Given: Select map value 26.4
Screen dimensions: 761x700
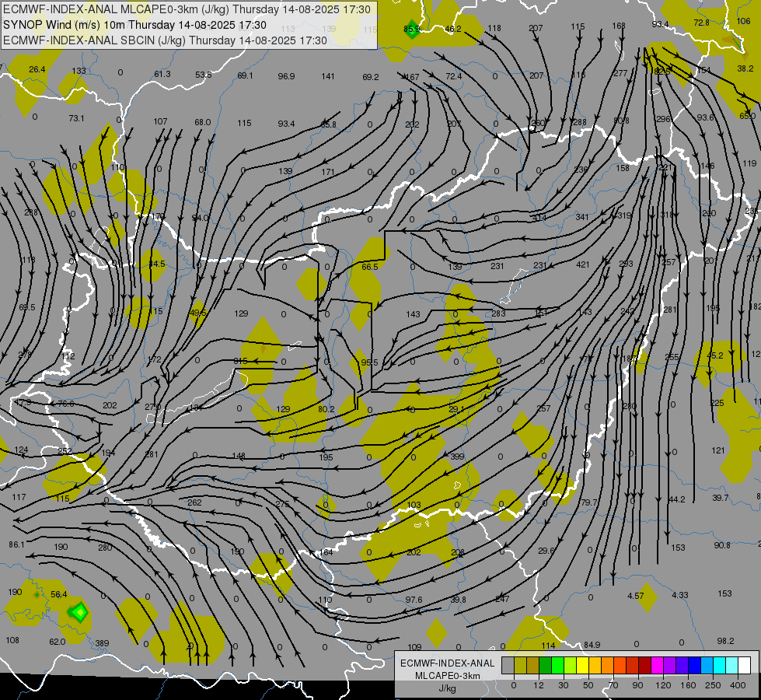Looking at the screenshot, I should click(x=37, y=69).
